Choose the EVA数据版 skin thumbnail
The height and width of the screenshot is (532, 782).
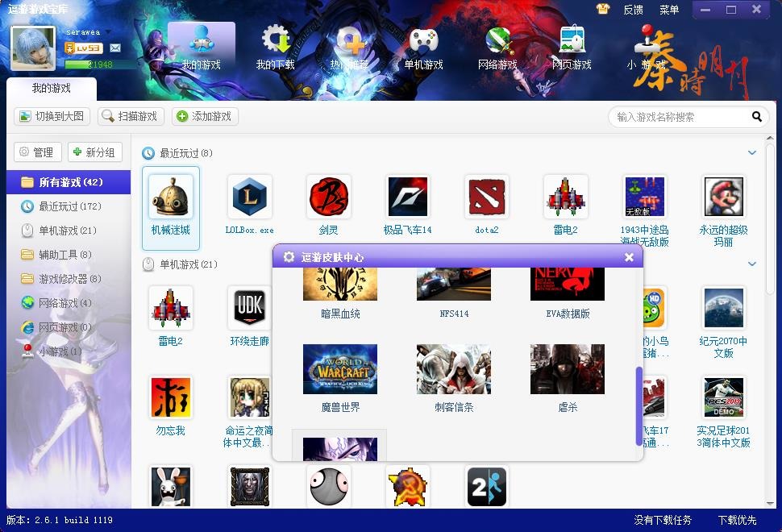coord(568,285)
